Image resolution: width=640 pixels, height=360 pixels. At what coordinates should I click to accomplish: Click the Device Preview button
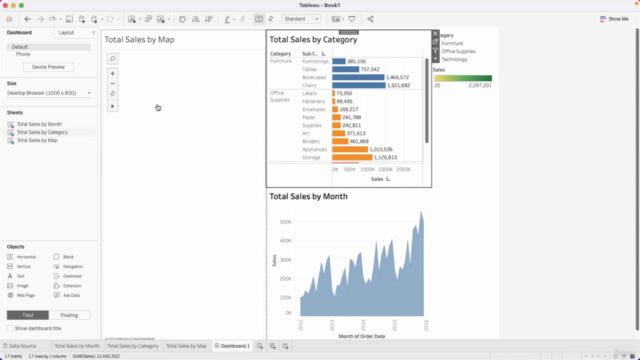point(48,67)
